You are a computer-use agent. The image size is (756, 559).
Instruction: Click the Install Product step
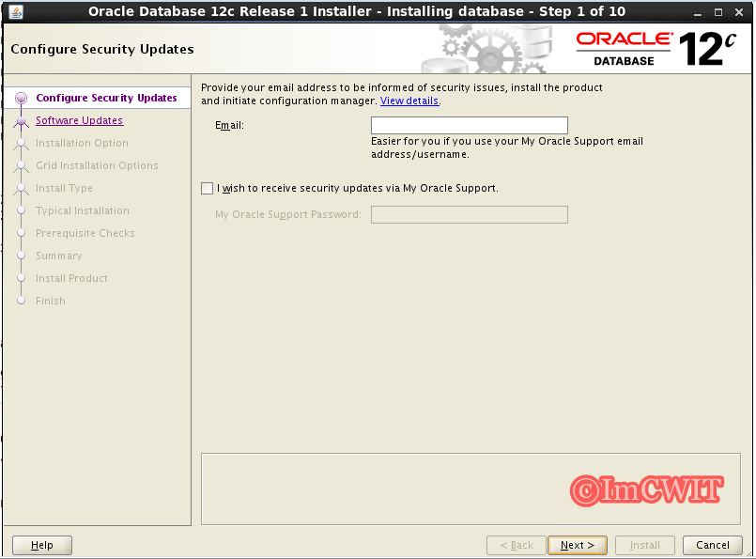(x=71, y=278)
